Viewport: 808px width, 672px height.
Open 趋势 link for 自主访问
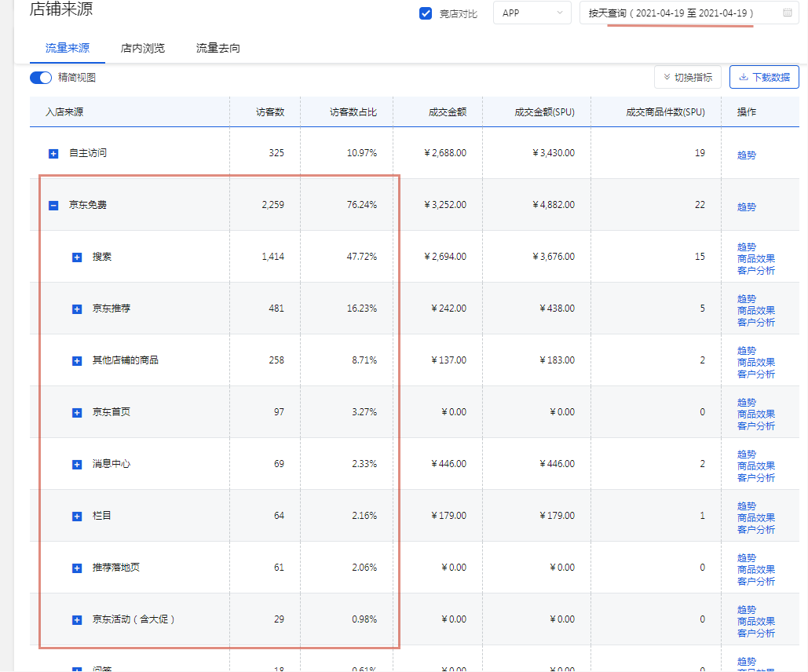pos(747,155)
